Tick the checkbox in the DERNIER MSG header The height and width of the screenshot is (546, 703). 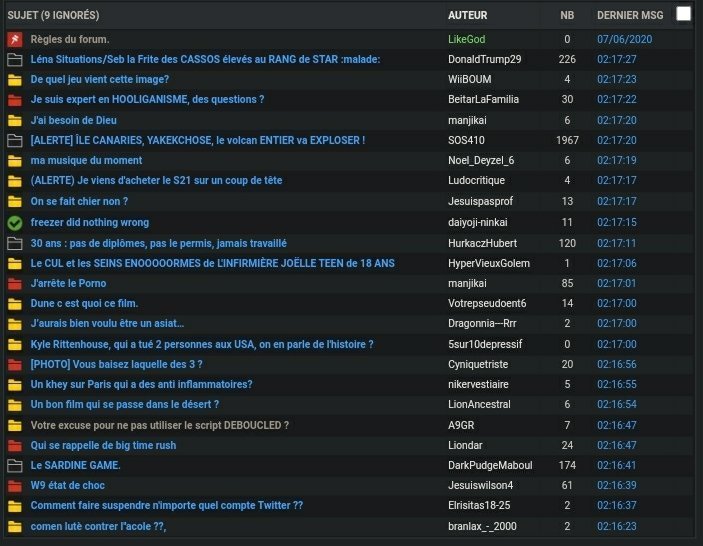click(683, 14)
